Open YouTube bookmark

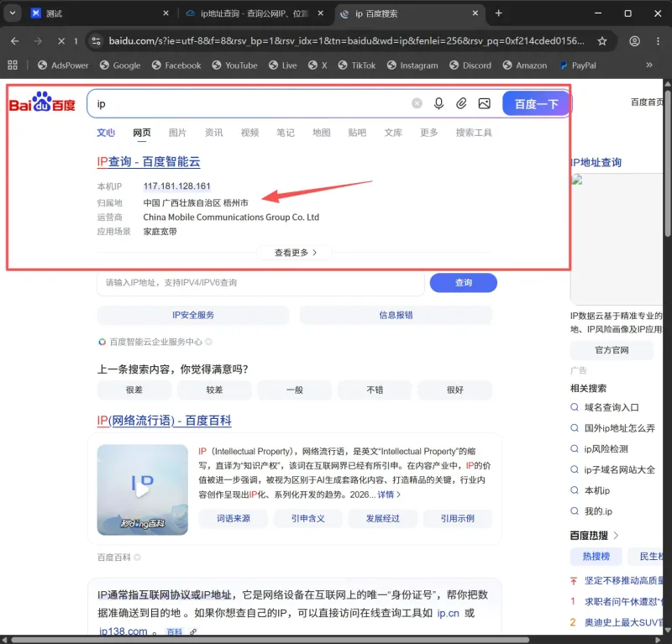[x=235, y=65]
